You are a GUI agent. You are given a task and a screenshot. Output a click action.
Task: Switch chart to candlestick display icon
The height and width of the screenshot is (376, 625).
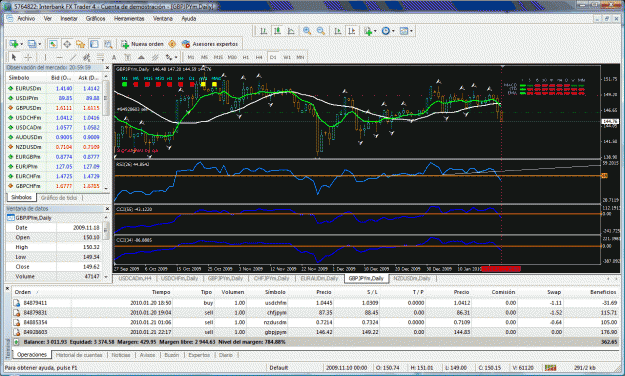point(277,31)
